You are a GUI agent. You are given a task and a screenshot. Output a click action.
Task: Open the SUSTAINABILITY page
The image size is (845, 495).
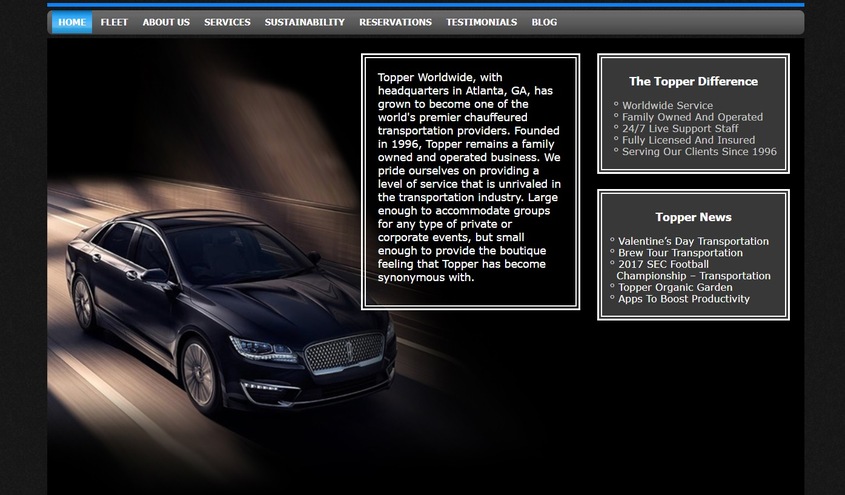pyautogui.click(x=304, y=22)
